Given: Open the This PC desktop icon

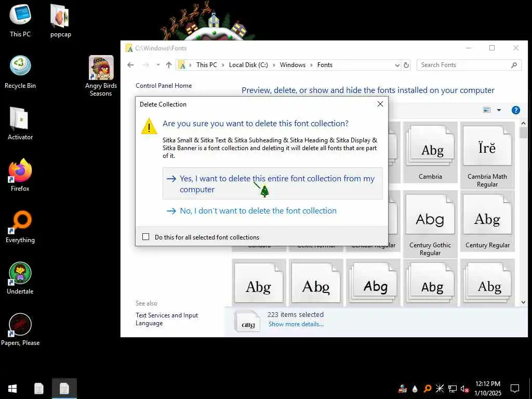Looking at the screenshot, I should click(x=20, y=20).
